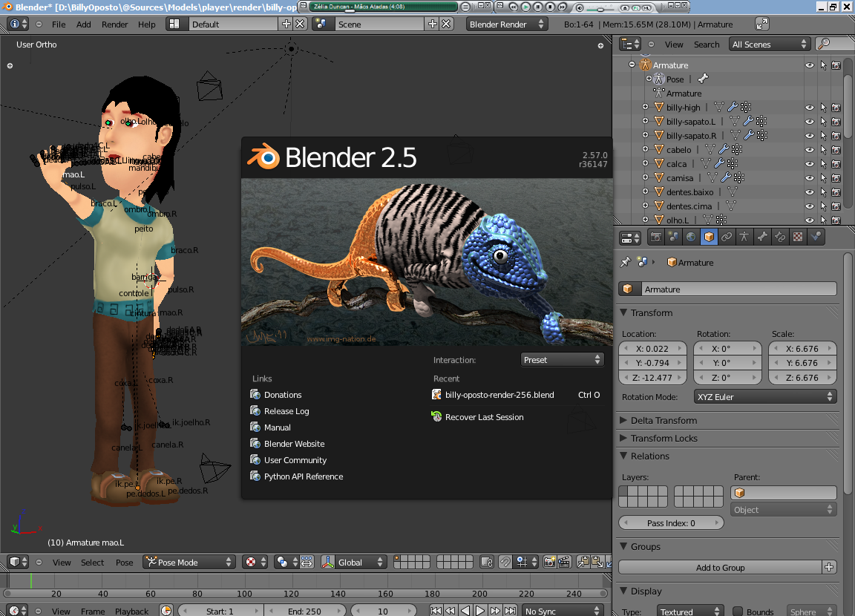Toggle the 3D manipulator widget button
This screenshot has width=855, height=616.
pyautogui.click(x=328, y=562)
